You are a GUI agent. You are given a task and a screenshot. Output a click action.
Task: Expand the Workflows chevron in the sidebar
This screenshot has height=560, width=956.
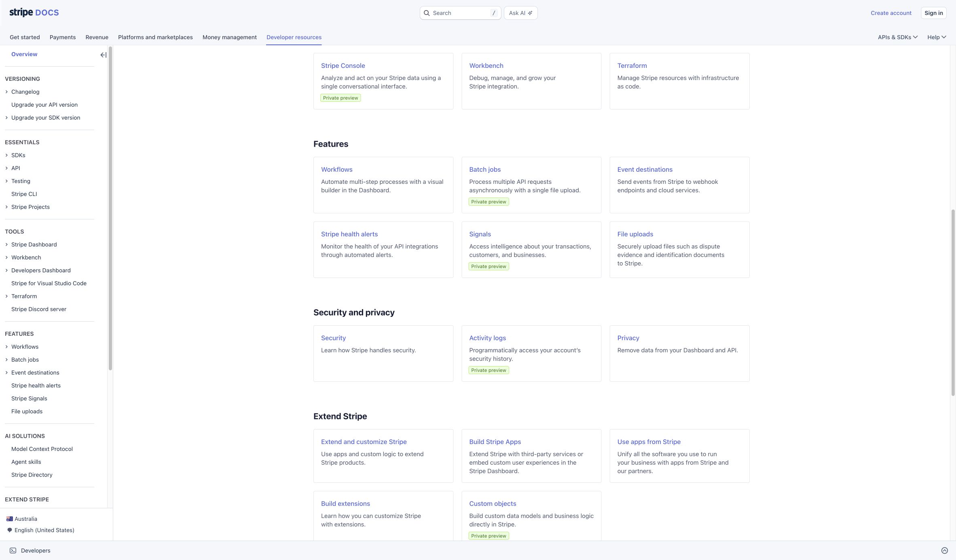click(6, 347)
